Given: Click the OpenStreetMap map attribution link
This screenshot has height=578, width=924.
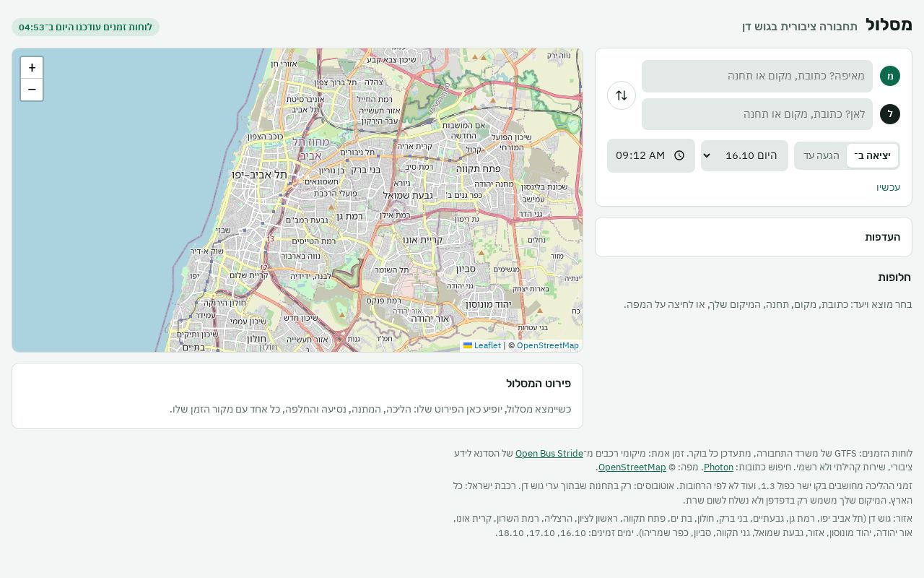Looking at the screenshot, I should tap(548, 345).
